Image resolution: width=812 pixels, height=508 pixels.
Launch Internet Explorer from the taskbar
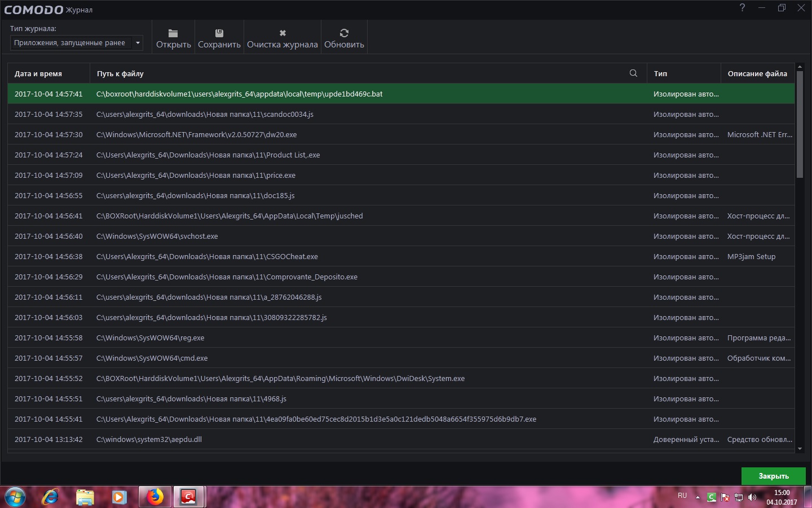[x=51, y=497]
